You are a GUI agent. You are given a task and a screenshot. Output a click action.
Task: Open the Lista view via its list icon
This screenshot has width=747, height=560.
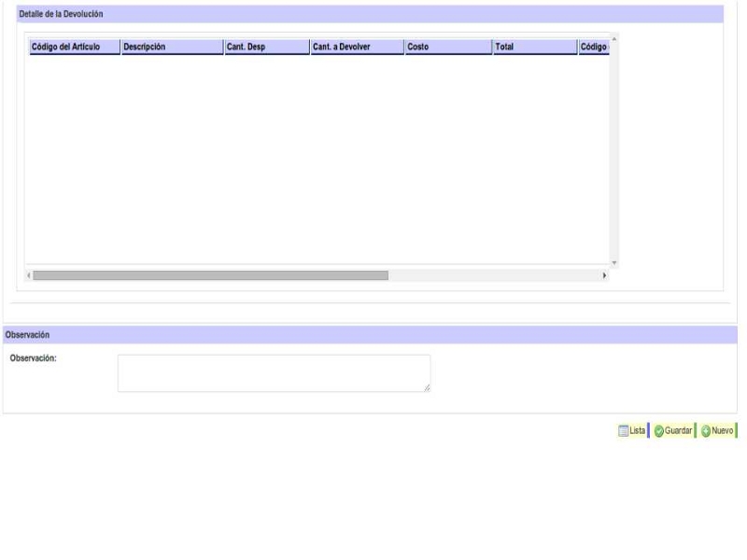coord(631,430)
